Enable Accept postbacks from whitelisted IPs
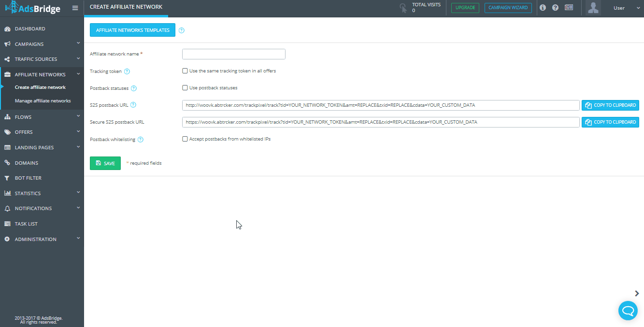Viewport: 644px width, 327px height. click(185, 139)
